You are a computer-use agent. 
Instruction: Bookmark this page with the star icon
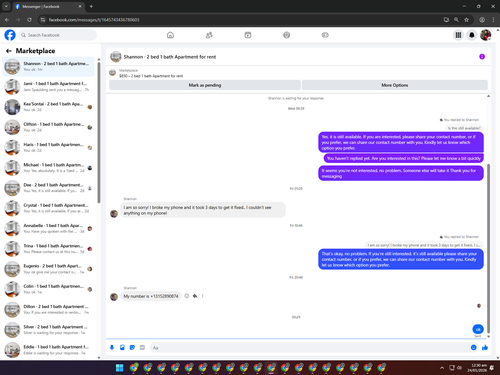466,20
